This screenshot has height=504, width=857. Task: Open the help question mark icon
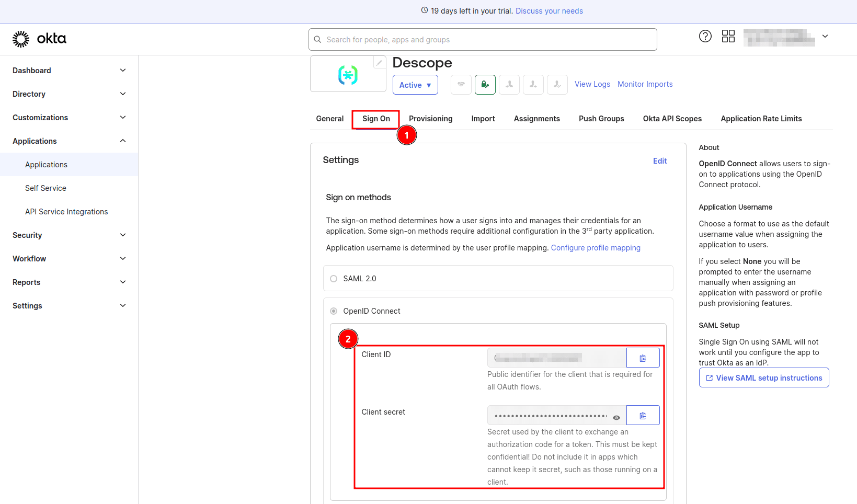pyautogui.click(x=705, y=37)
